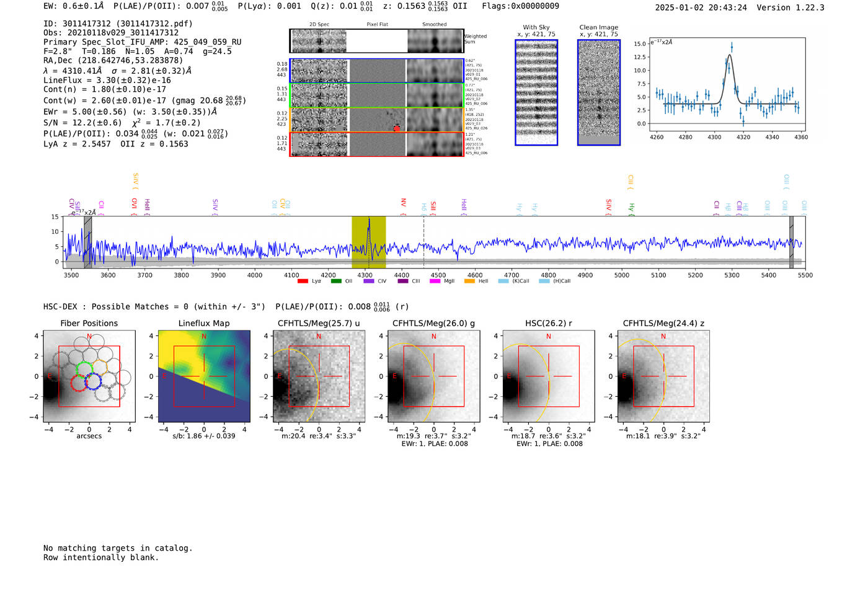
Task: Click the timestamp 2025-01-02 20:43:24
Action: pos(701,7)
